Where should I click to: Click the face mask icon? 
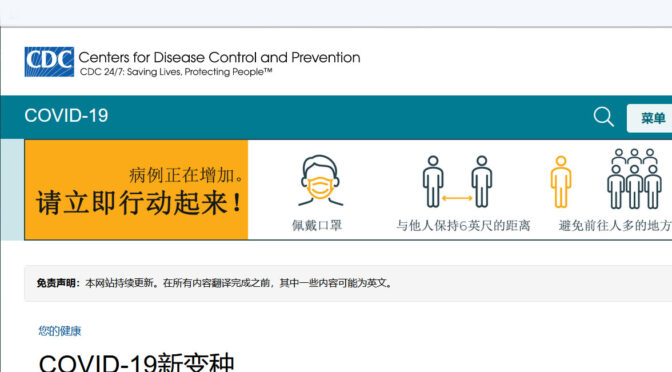point(320,180)
